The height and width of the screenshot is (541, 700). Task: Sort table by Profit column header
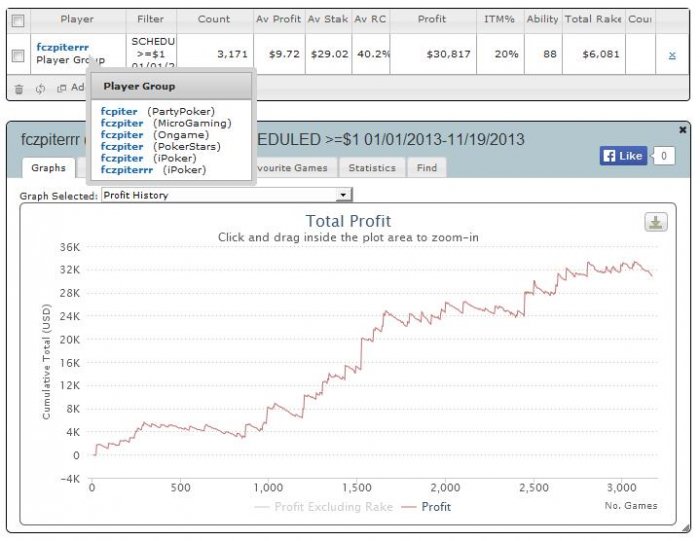[432, 19]
